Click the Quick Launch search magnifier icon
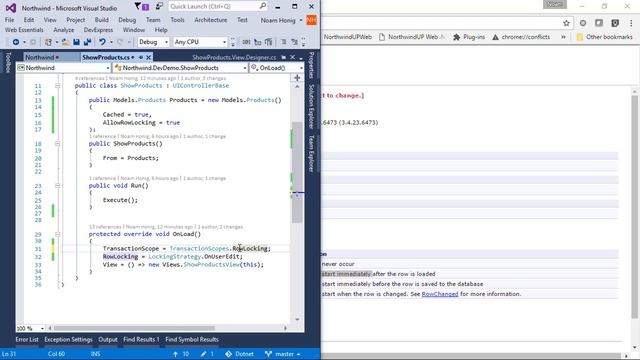 point(262,6)
